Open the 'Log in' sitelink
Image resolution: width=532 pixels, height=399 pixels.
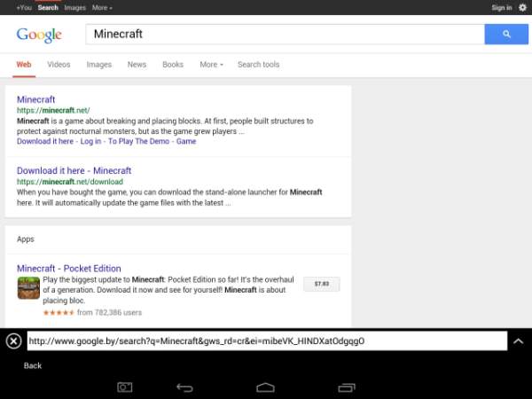pos(90,141)
